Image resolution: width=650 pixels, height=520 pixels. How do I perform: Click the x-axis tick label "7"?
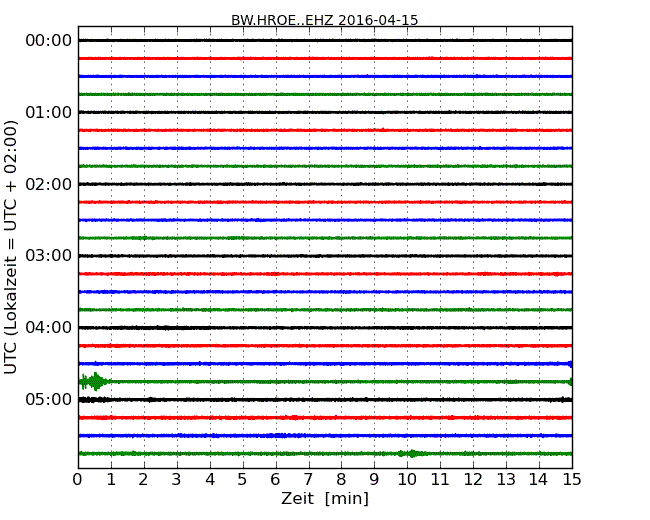click(308, 480)
